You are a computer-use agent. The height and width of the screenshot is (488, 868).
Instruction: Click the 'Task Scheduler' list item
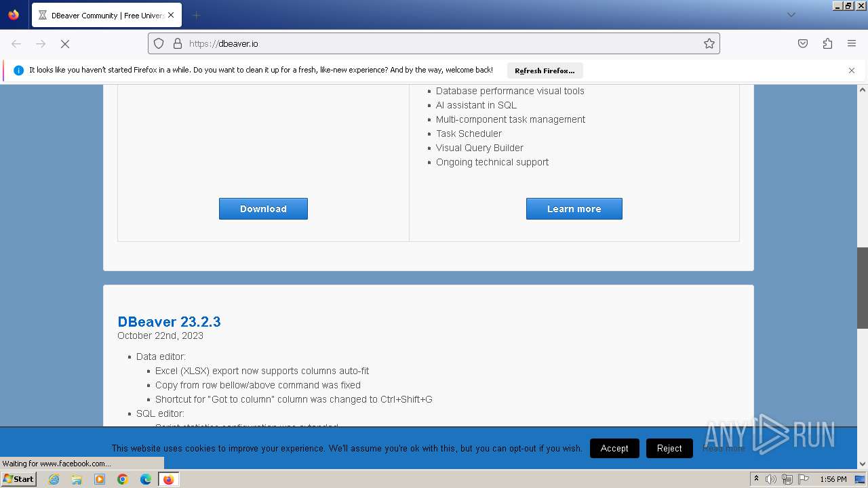(x=469, y=134)
